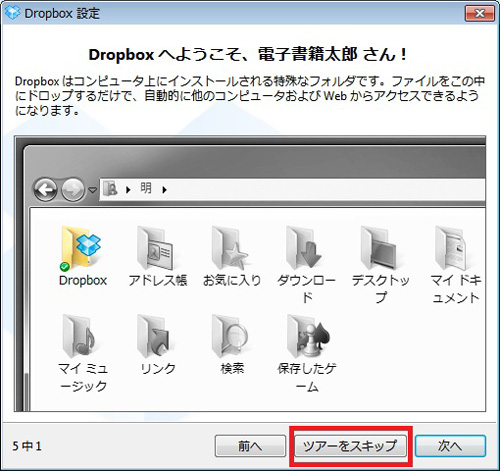The image size is (500, 471).
Task: Select the マイ ミュージック folder icon
Action: 79,336
